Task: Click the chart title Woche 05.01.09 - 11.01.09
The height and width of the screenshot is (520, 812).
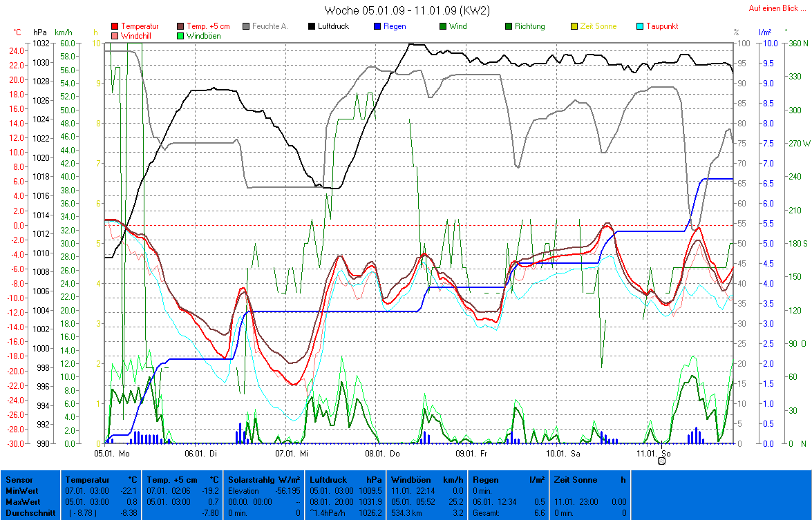Action: pos(407,10)
